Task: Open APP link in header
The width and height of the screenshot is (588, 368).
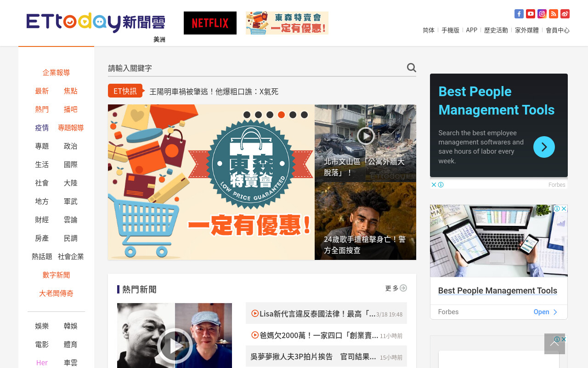Action: [x=472, y=30]
